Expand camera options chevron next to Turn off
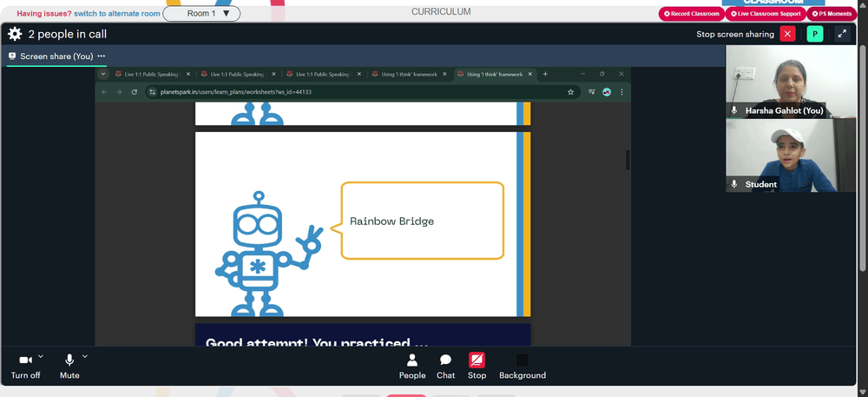 tap(41, 356)
